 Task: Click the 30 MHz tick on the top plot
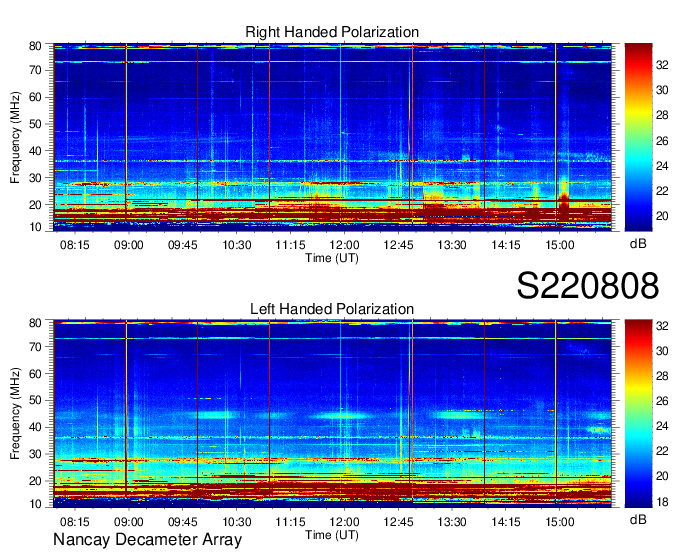35,178
